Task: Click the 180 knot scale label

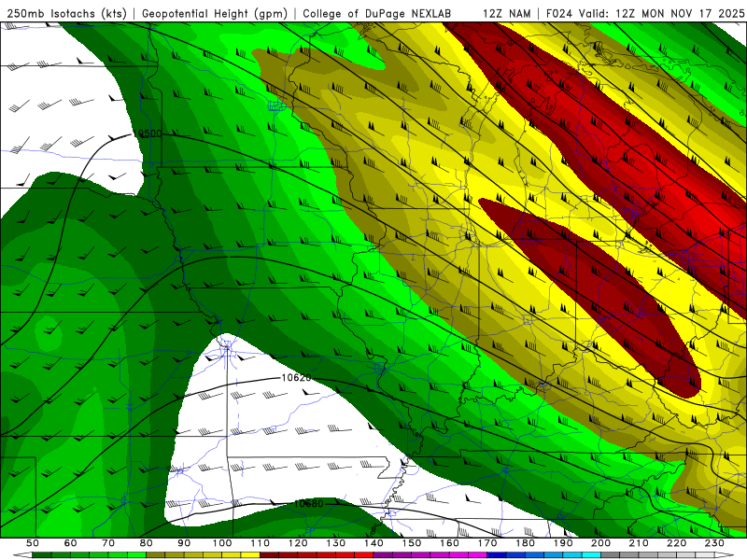Action: [x=525, y=543]
